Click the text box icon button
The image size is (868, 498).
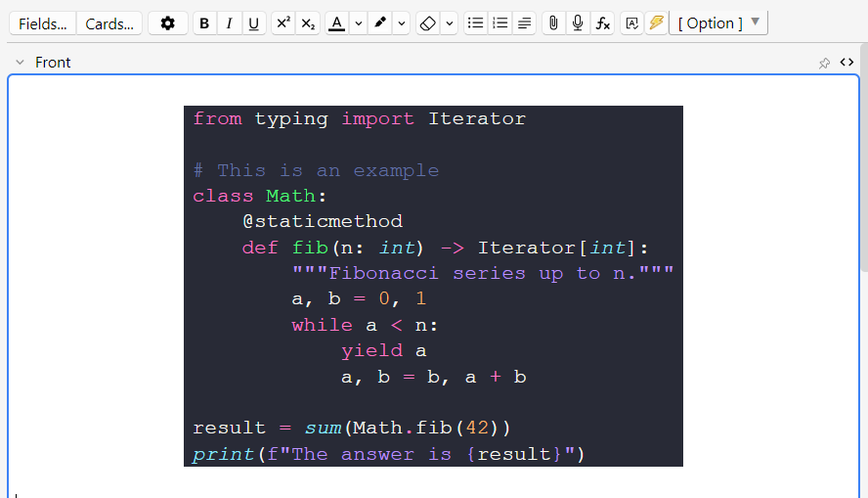click(631, 23)
